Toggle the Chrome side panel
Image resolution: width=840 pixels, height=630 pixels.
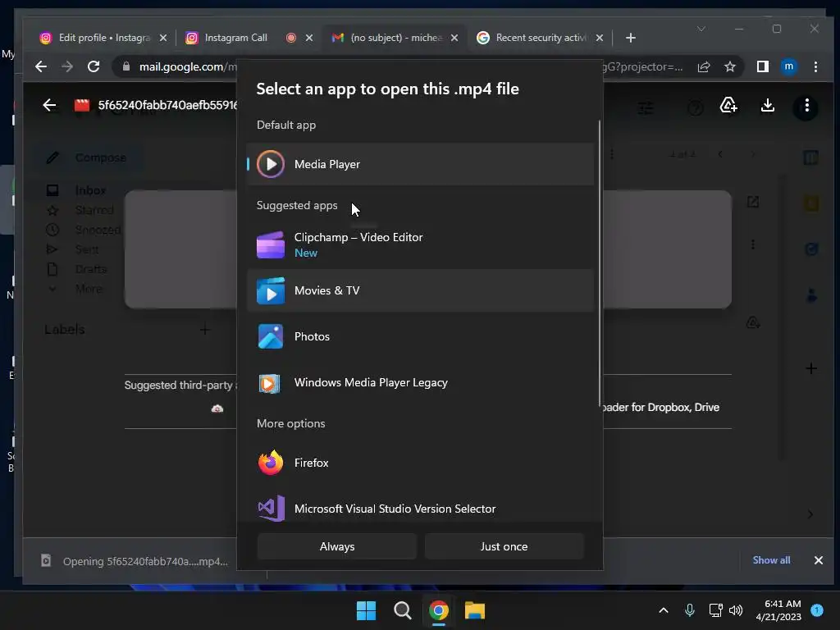(762, 66)
